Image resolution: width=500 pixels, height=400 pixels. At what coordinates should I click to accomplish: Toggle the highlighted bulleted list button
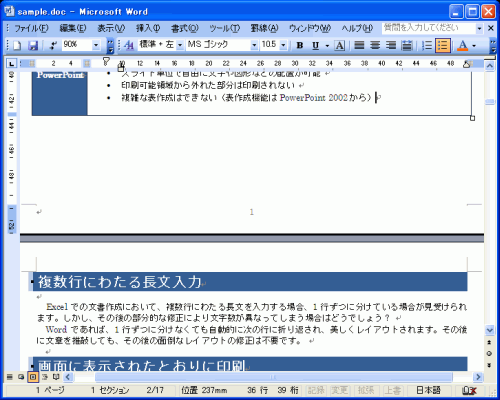point(443,45)
